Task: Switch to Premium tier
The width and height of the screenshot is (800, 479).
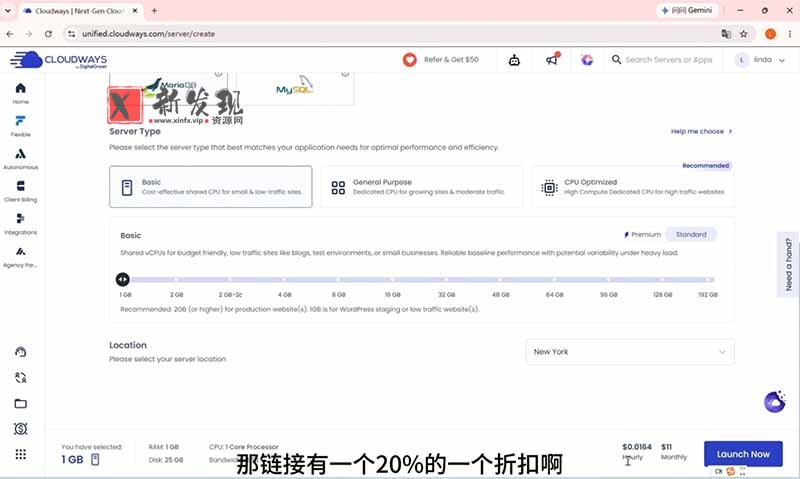Action: click(x=642, y=235)
